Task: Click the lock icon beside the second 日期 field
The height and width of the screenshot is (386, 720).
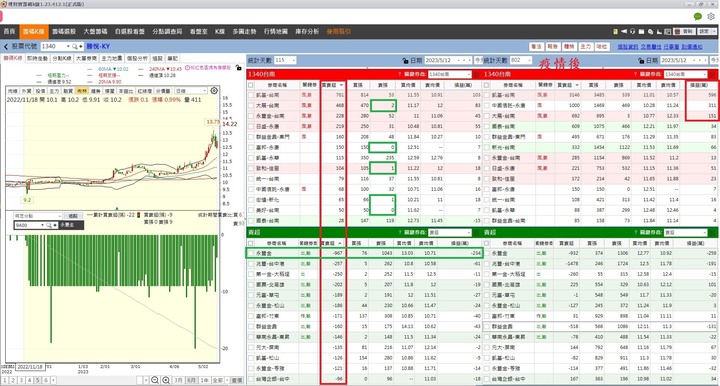Action: click(x=641, y=61)
